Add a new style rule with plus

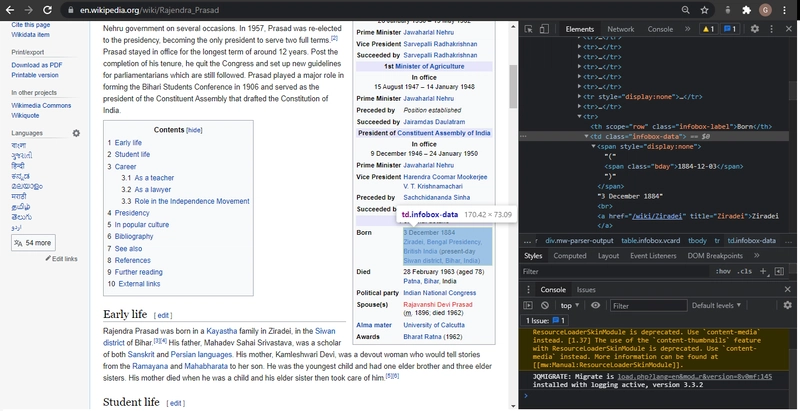763,271
